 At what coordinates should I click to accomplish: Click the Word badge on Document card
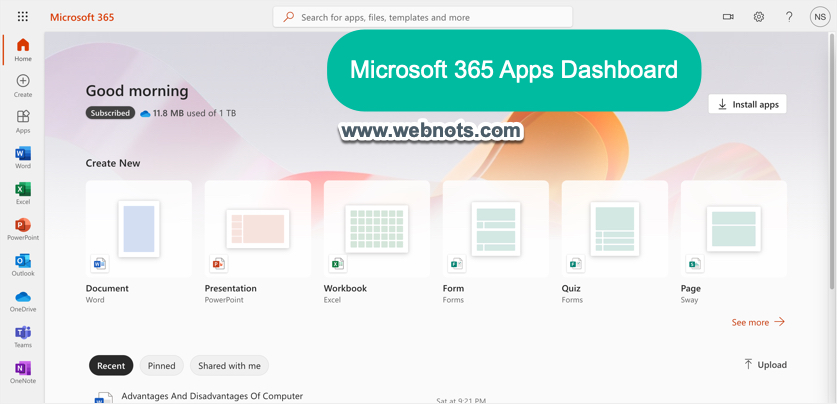click(x=99, y=263)
